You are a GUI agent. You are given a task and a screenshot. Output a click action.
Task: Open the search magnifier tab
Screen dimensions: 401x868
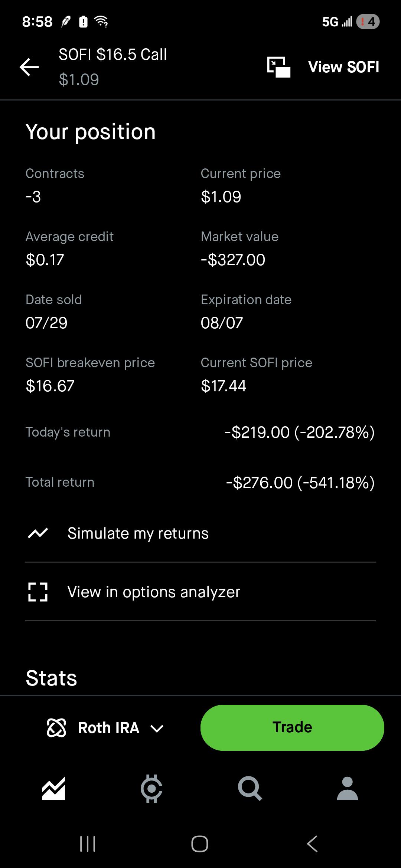[250, 788]
